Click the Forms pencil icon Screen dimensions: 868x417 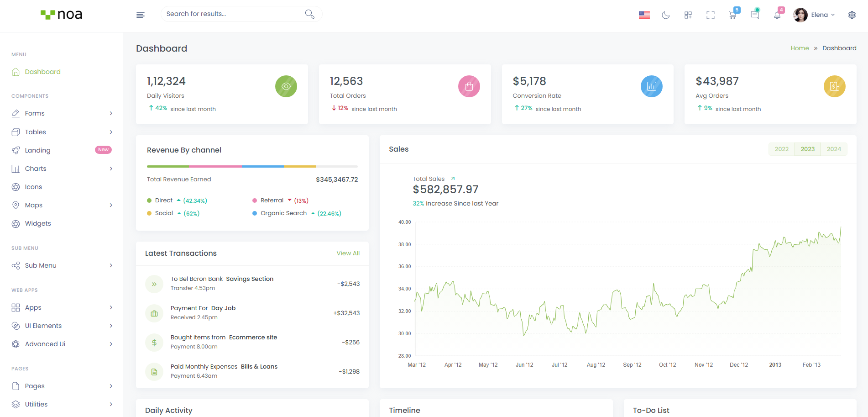click(16, 113)
